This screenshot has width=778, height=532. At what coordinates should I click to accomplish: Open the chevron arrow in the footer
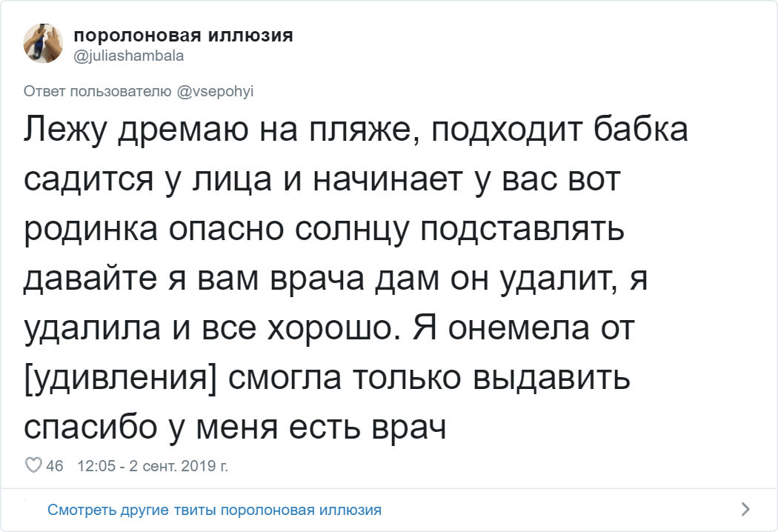pos(745,509)
